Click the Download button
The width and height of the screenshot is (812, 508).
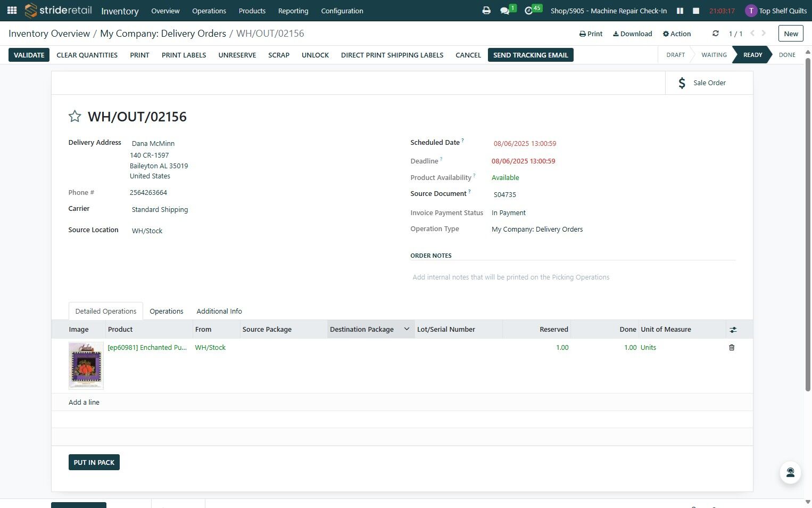pos(633,34)
